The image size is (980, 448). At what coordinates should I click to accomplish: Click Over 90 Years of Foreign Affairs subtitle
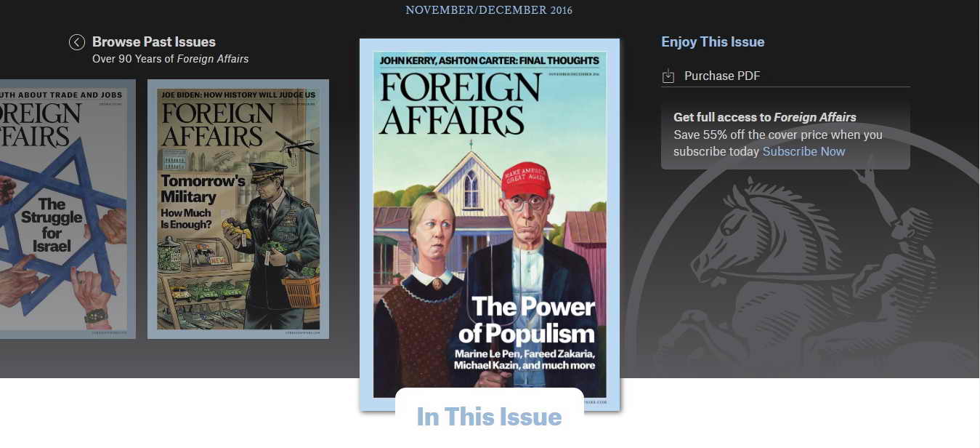pyautogui.click(x=170, y=59)
